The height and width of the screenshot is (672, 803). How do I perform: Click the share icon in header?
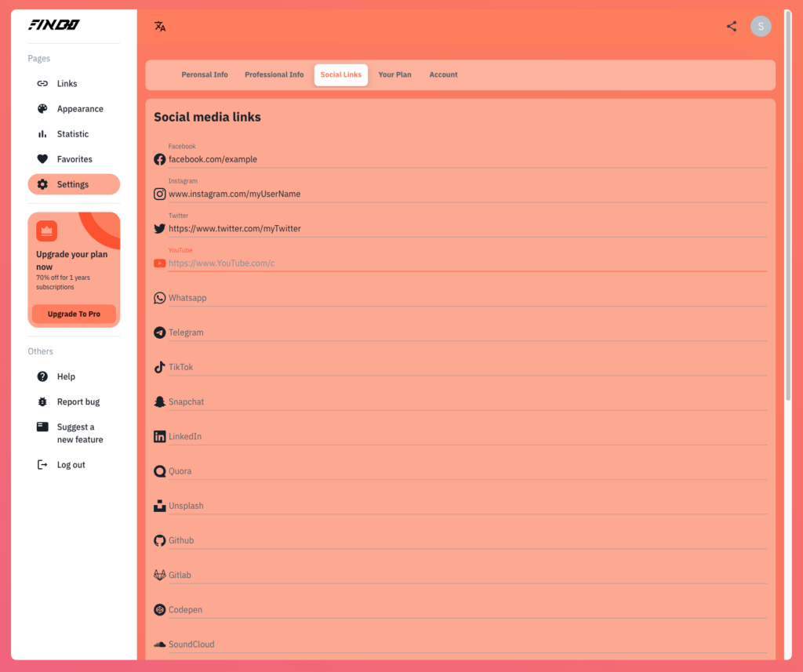(x=732, y=27)
